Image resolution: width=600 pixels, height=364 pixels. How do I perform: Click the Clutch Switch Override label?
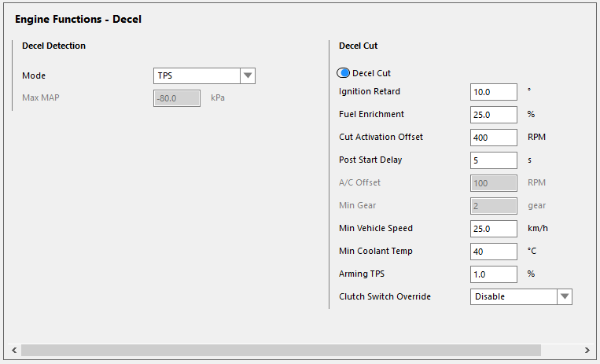[x=385, y=296]
